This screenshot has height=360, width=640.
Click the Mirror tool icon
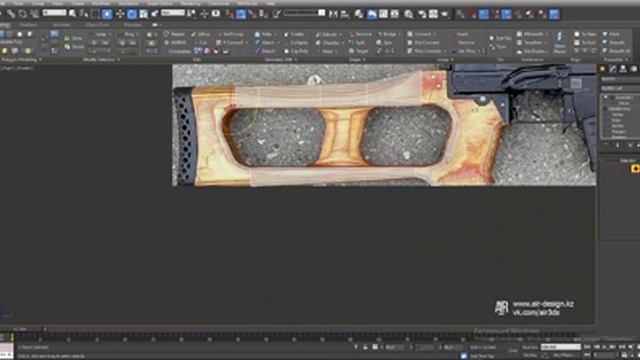point(333,14)
